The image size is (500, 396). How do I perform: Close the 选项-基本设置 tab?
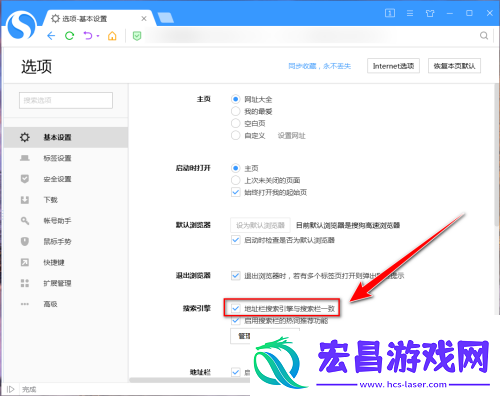[x=144, y=19]
